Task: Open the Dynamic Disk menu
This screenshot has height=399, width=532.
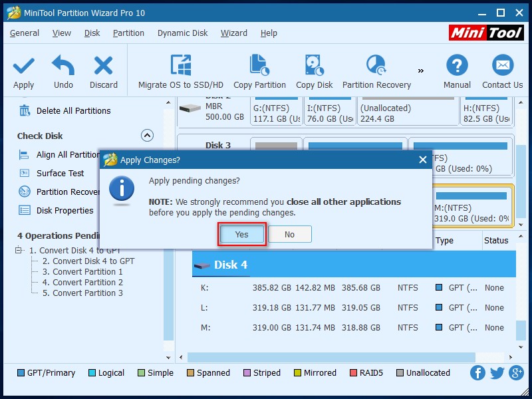Action: click(182, 33)
